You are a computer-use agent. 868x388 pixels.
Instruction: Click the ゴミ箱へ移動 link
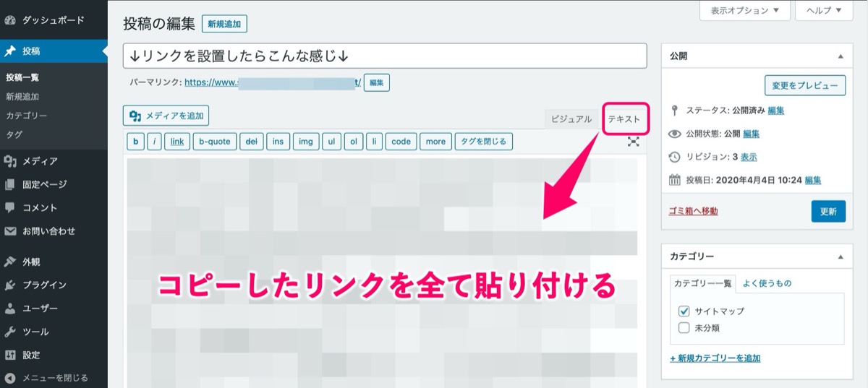tap(694, 211)
